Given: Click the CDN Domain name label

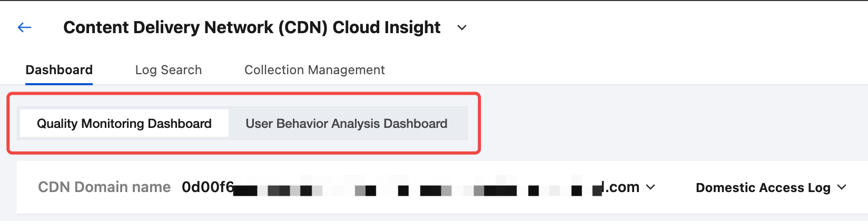Looking at the screenshot, I should pos(104,187).
